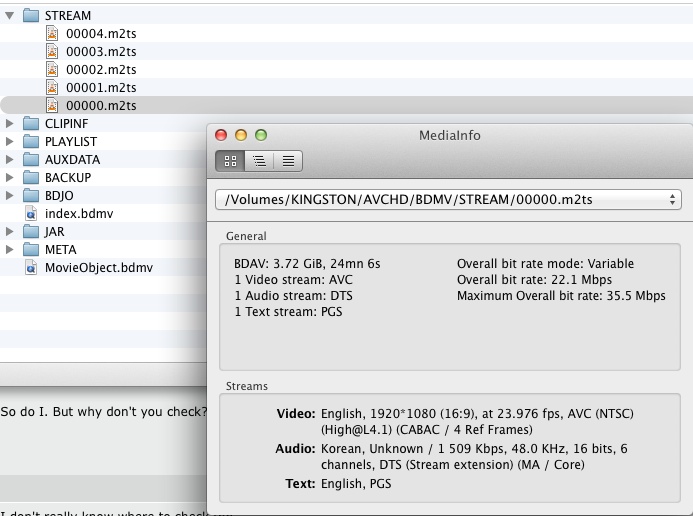Select the AUXDATA folder row
This screenshot has height=516, width=693.
point(72,160)
